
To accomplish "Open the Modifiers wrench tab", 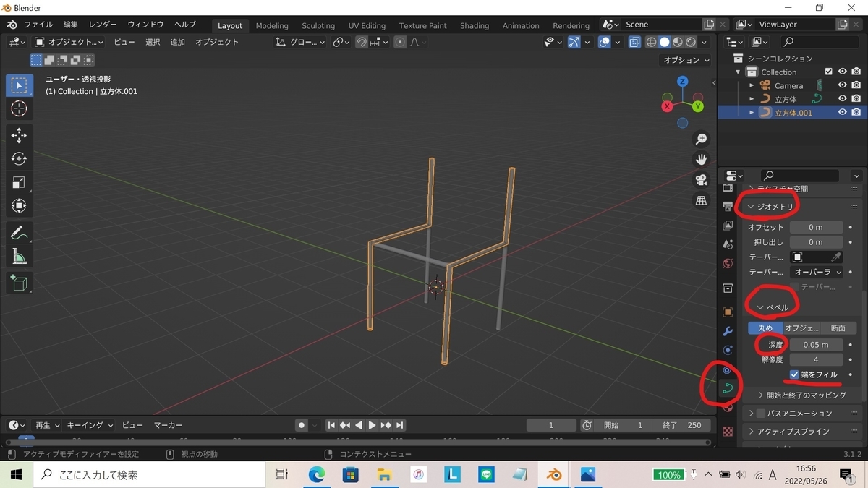I will click(728, 331).
